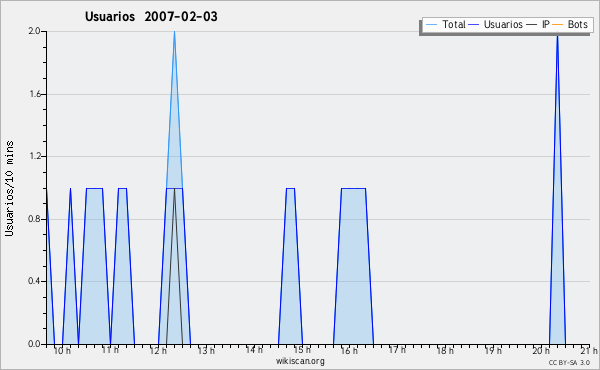The image size is (600, 370).
Task: Click the "21 h" x-axis label
Action: pos(589,351)
